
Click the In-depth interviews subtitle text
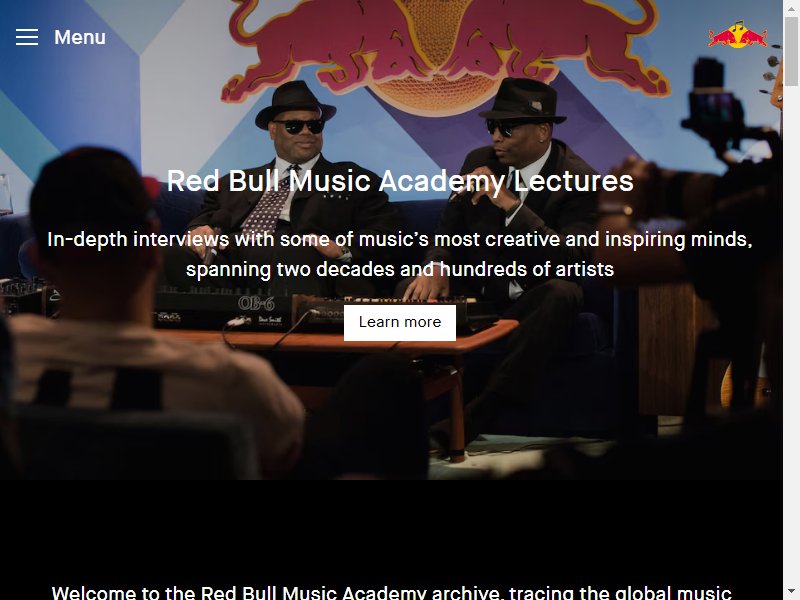tap(400, 254)
